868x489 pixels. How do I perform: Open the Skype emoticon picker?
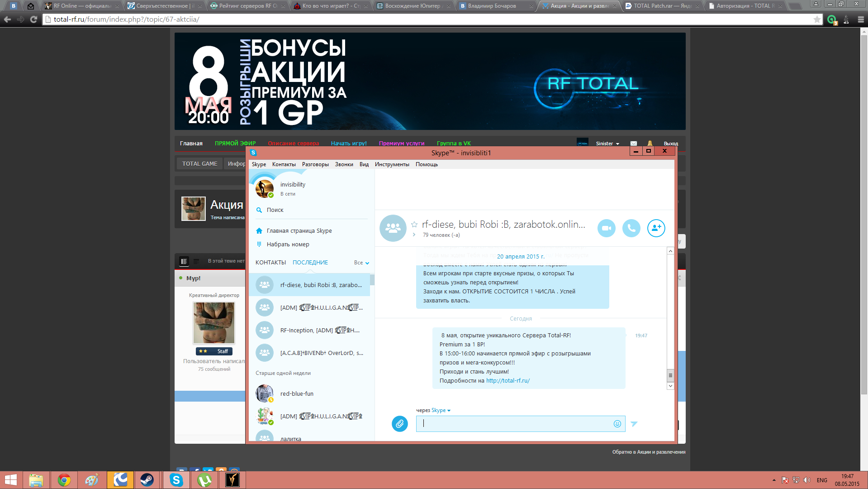(617, 424)
